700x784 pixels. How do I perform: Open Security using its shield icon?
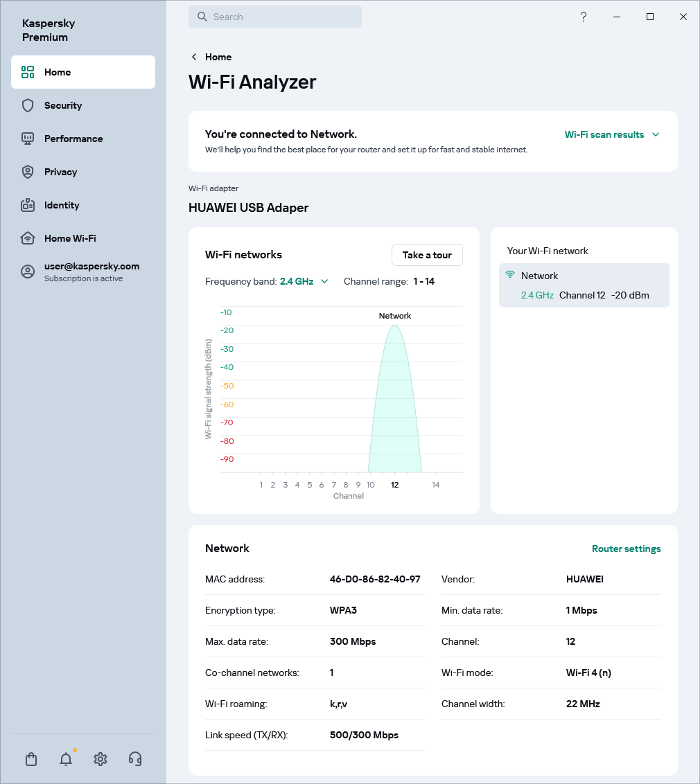(x=27, y=105)
